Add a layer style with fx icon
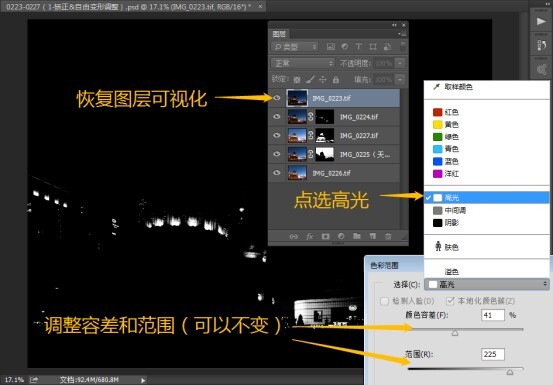The image size is (553, 385). pos(310,236)
